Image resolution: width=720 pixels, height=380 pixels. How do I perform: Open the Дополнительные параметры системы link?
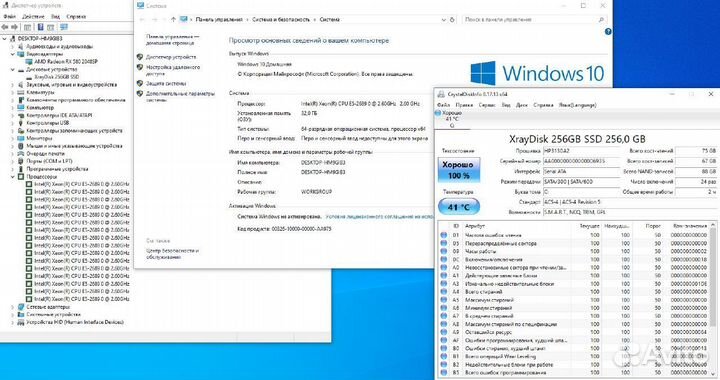pos(180,96)
